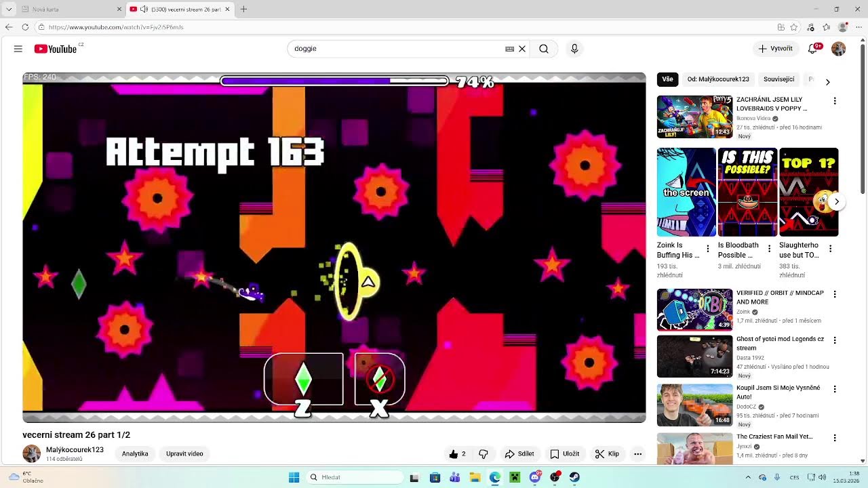Screen dimensions: 868x488
Task: Open more actions menu below the video
Action: 637,454
